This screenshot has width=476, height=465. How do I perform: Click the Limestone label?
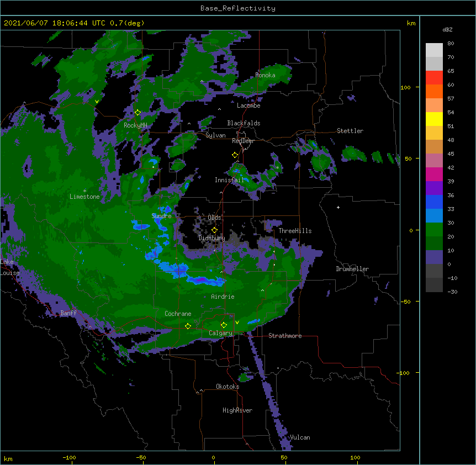coord(84,197)
